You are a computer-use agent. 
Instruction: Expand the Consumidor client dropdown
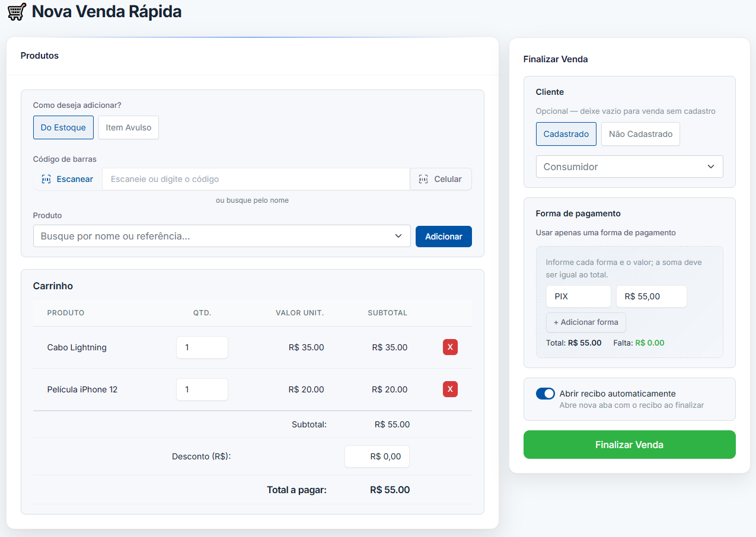[629, 167]
